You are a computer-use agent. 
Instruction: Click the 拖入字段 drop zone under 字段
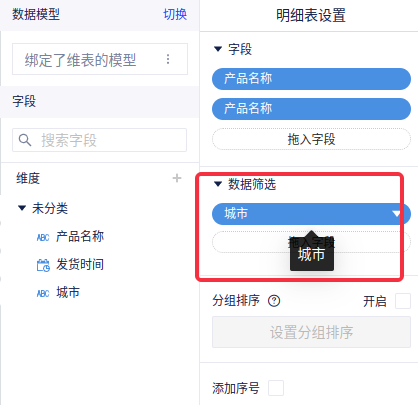pyautogui.click(x=311, y=139)
